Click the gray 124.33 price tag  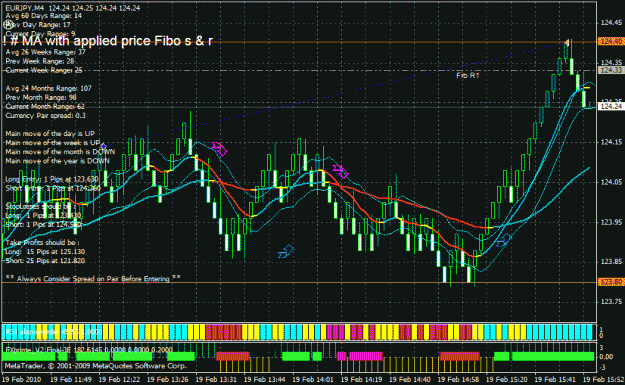tap(611, 70)
